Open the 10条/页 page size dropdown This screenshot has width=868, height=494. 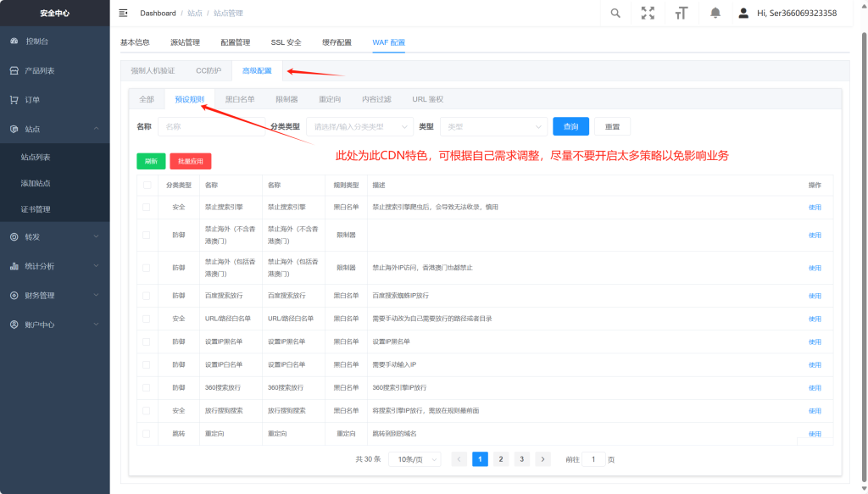pos(419,459)
